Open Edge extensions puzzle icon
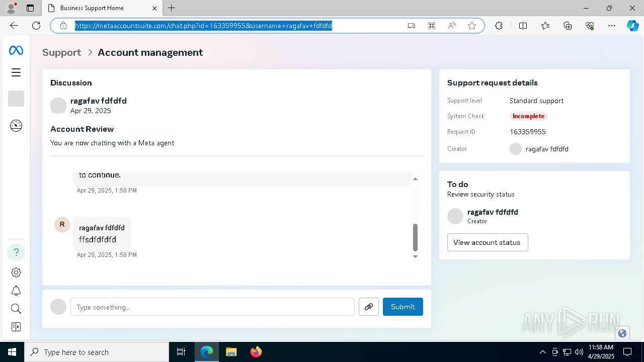 coord(499,26)
